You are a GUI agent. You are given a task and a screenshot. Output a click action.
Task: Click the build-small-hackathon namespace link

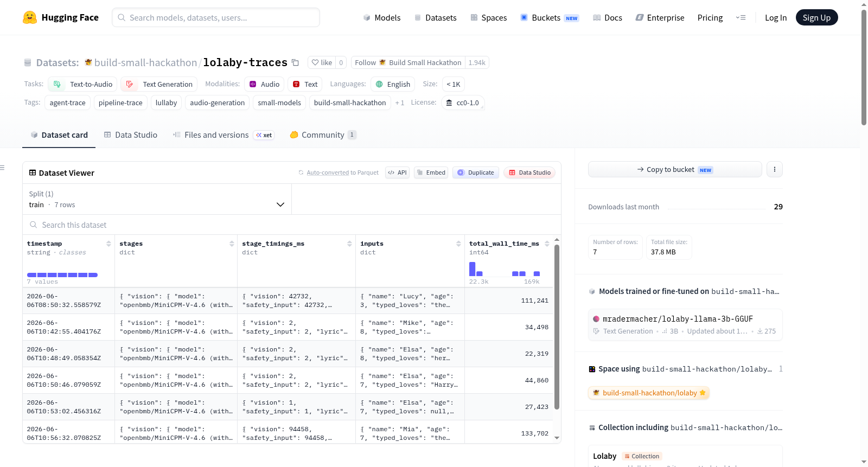[x=145, y=62]
